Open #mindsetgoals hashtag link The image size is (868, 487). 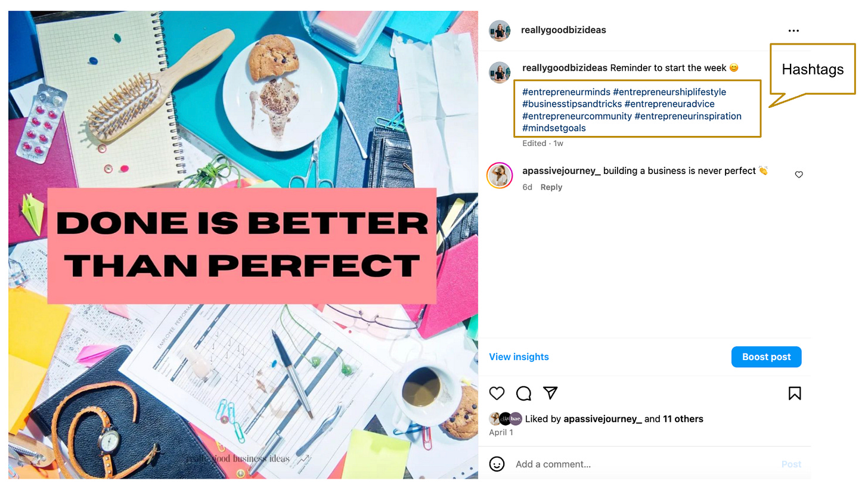pos(554,128)
